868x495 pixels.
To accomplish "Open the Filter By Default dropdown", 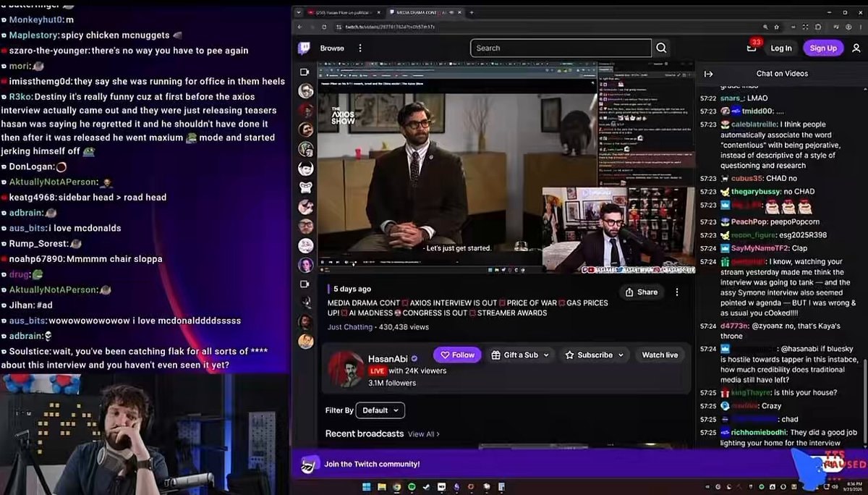I will [380, 410].
